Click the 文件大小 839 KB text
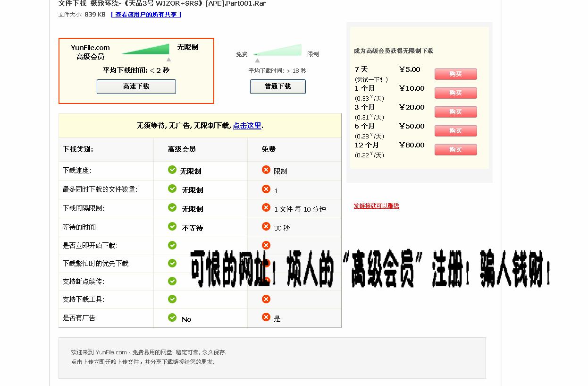This screenshot has height=386, width=588. (82, 15)
